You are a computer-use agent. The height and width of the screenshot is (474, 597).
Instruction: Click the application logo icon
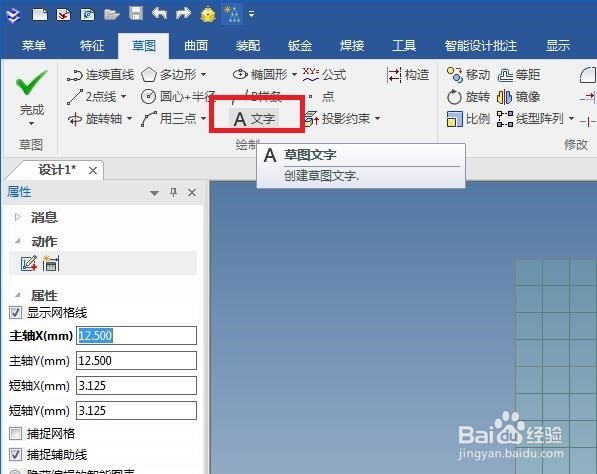click(14, 15)
